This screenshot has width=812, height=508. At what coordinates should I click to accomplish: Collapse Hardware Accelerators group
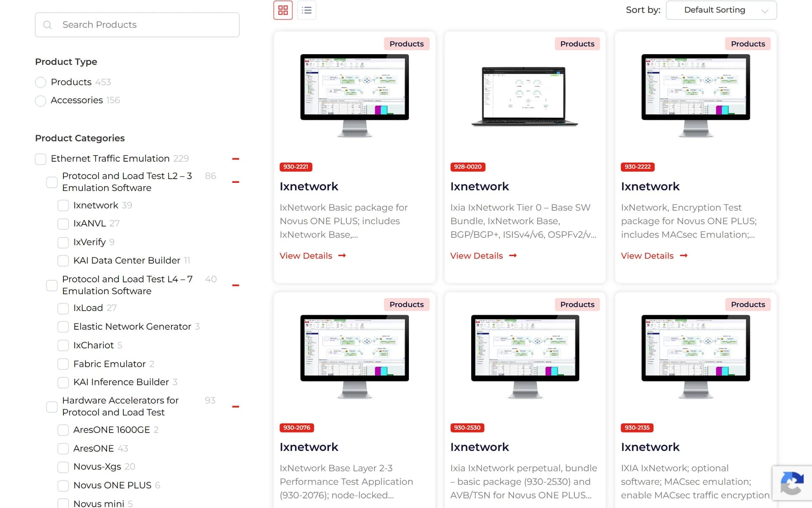click(236, 407)
